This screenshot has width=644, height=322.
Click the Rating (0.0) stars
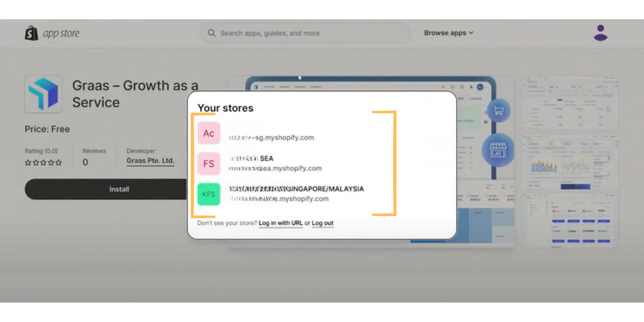[x=43, y=163]
